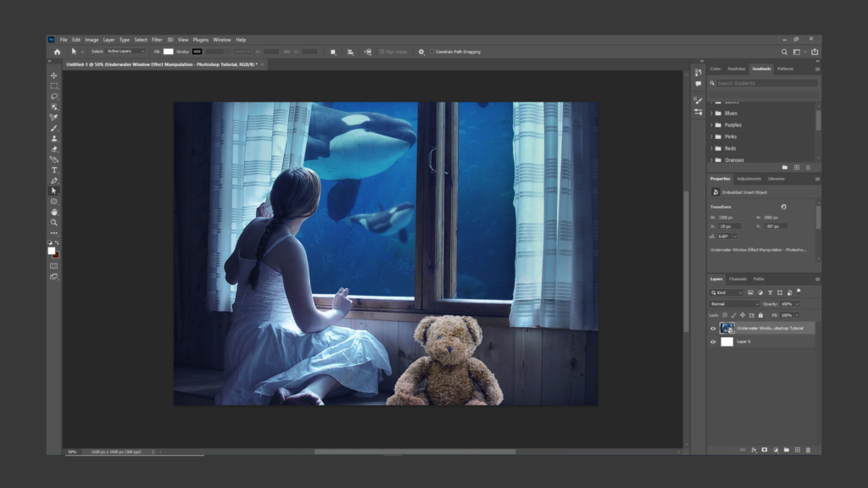Select the Zoom tool
868x488 pixels.
click(x=53, y=223)
